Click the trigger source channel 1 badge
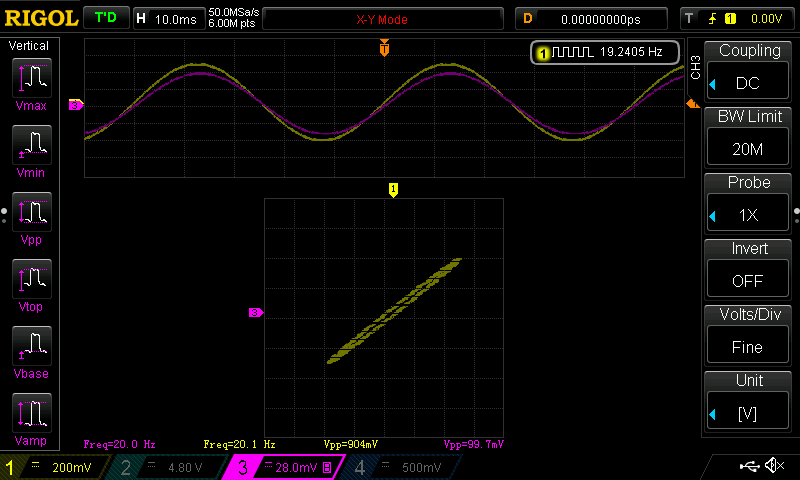800x480 pixels. [x=730, y=19]
